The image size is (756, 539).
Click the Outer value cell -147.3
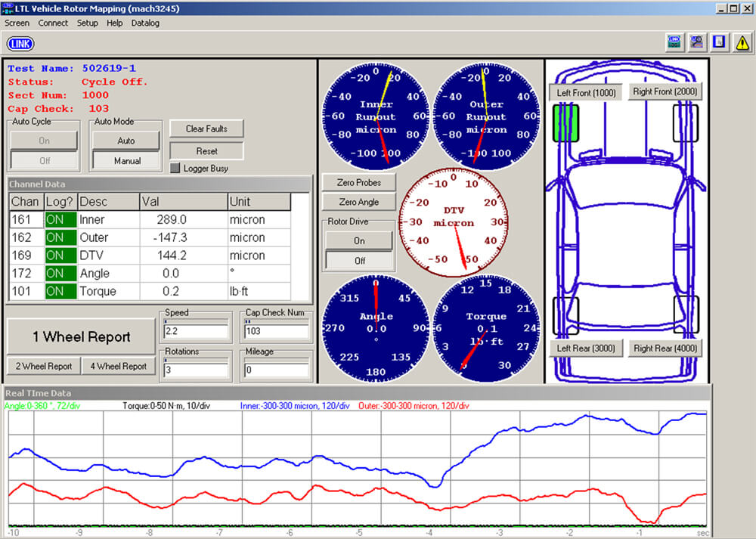pyautogui.click(x=184, y=237)
